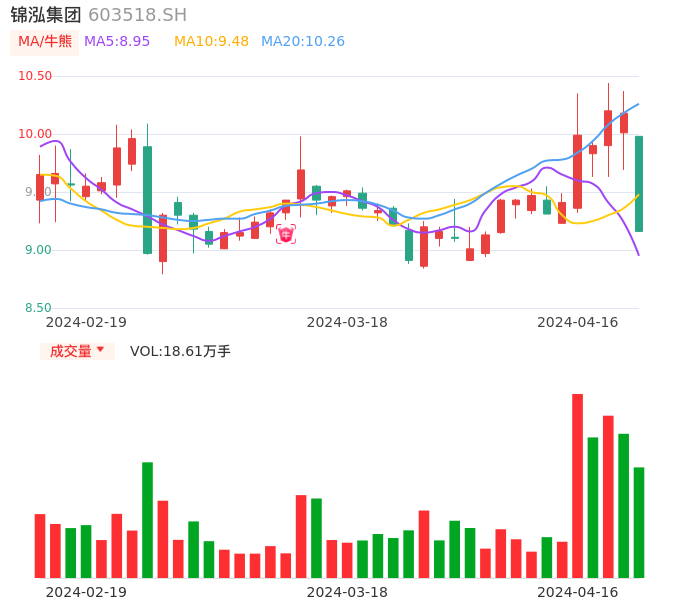Click the VOL:18.61万手 volume readout
Image resolution: width=686 pixels, height=606 pixels.
pos(180,351)
